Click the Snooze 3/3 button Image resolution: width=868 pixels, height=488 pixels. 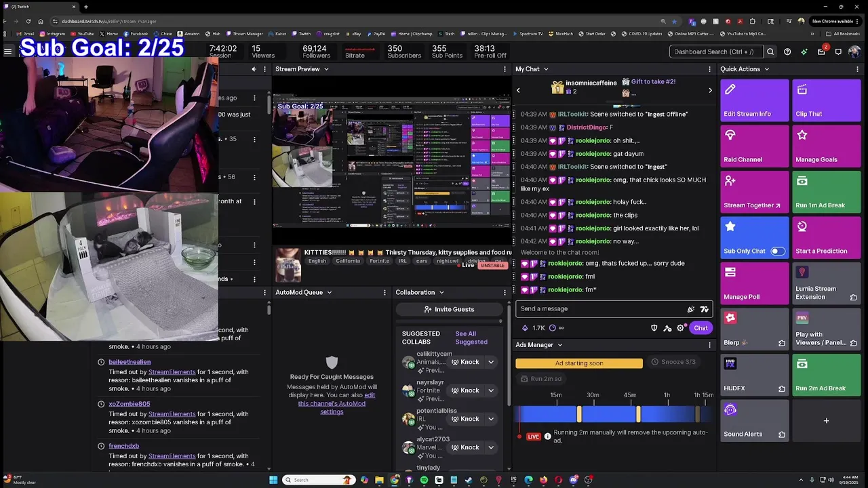tap(673, 362)
